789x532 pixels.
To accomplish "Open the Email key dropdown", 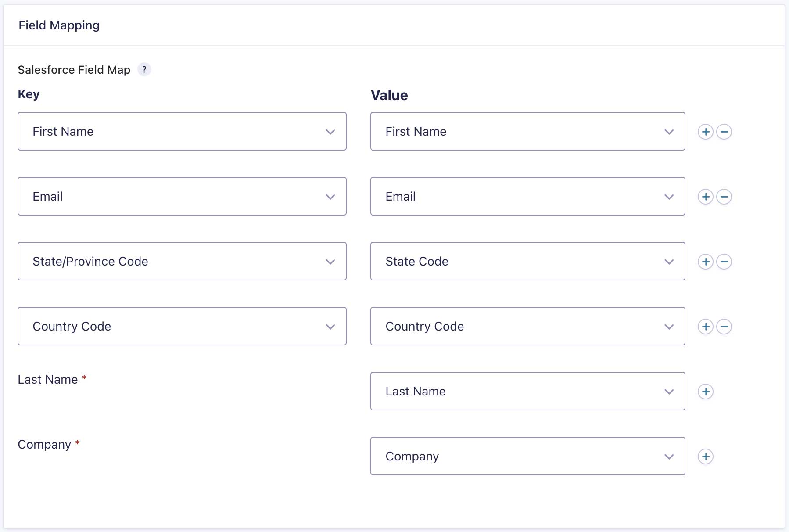I will pos(182,196).
